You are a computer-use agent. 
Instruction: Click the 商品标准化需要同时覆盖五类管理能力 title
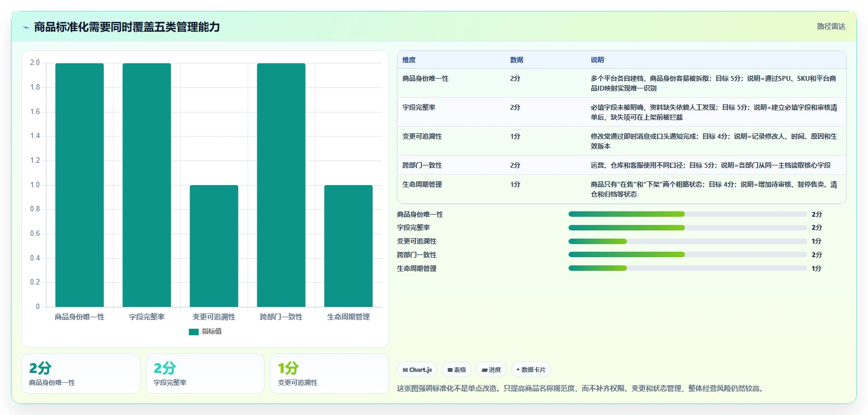[127, 27]
